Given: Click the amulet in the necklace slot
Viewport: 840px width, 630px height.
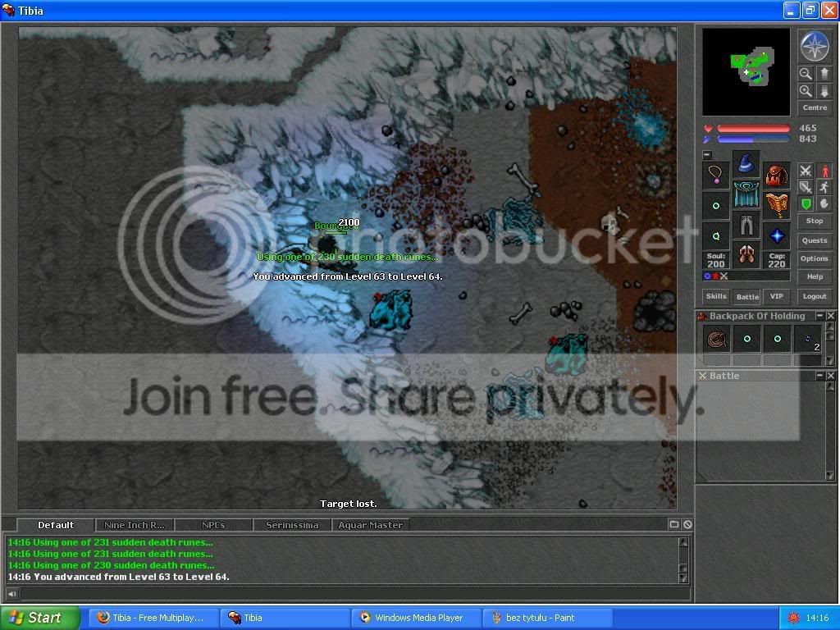Looking at the screenshot, I should (715, 176).
